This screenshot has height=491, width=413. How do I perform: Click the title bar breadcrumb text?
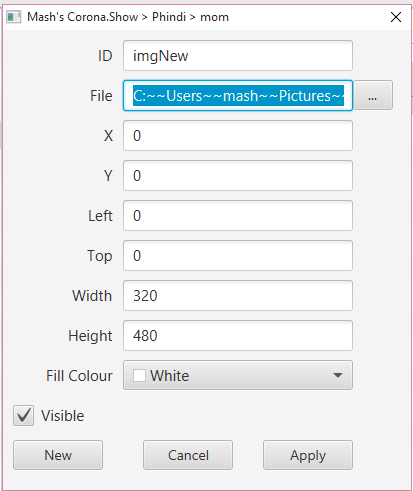tap(128, 17)
